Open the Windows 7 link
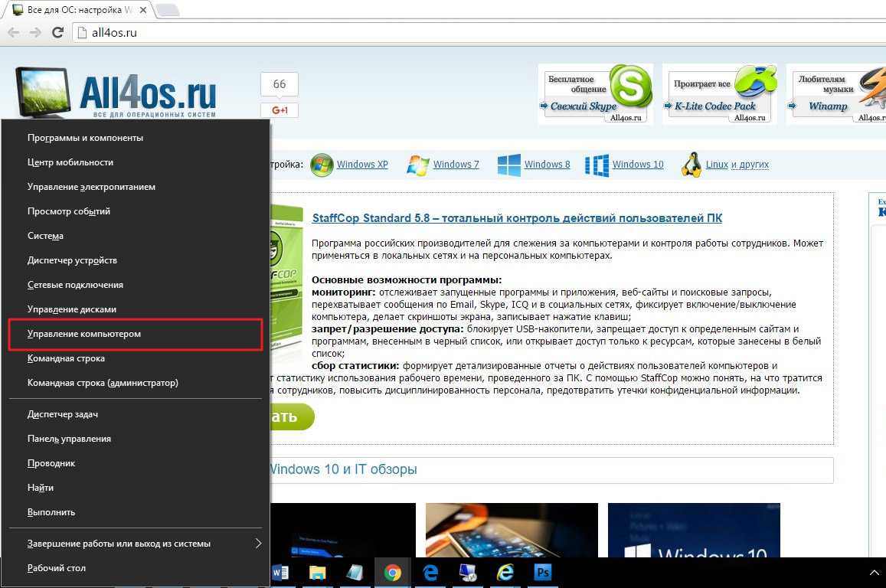The height and width of the screenshot is (588, 886). pos(456,165)
